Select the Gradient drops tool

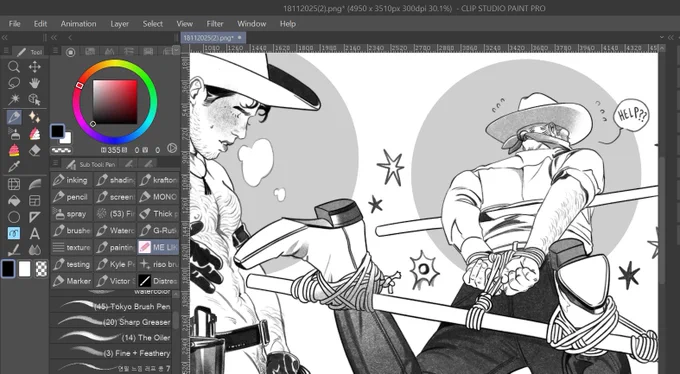[34, 250]
